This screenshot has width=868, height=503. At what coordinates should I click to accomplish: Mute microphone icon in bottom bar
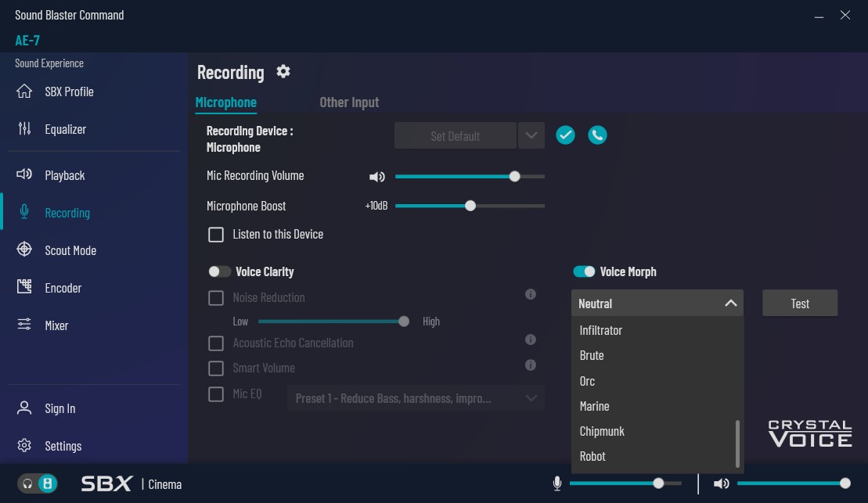(557, 483)
